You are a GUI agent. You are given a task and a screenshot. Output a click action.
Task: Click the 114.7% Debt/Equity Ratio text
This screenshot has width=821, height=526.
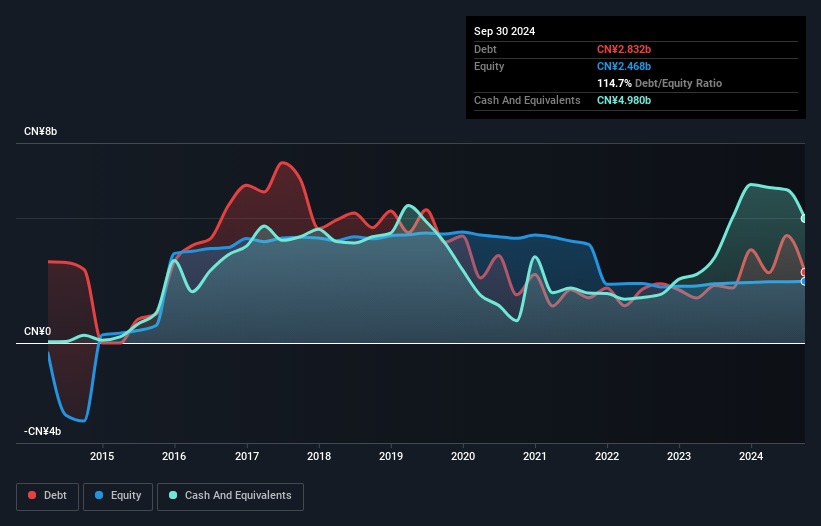(659, 83)
